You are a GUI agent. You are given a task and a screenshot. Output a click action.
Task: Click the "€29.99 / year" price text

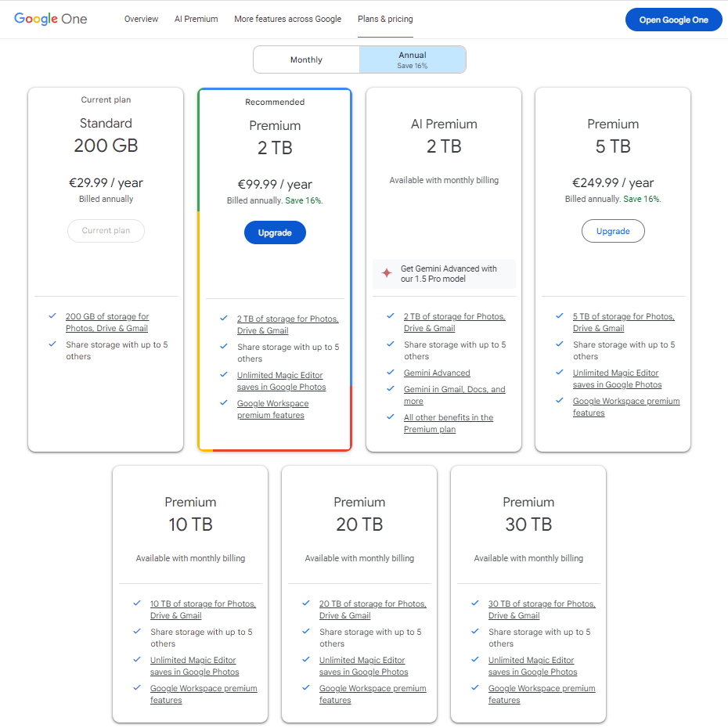tap(106, 182)
